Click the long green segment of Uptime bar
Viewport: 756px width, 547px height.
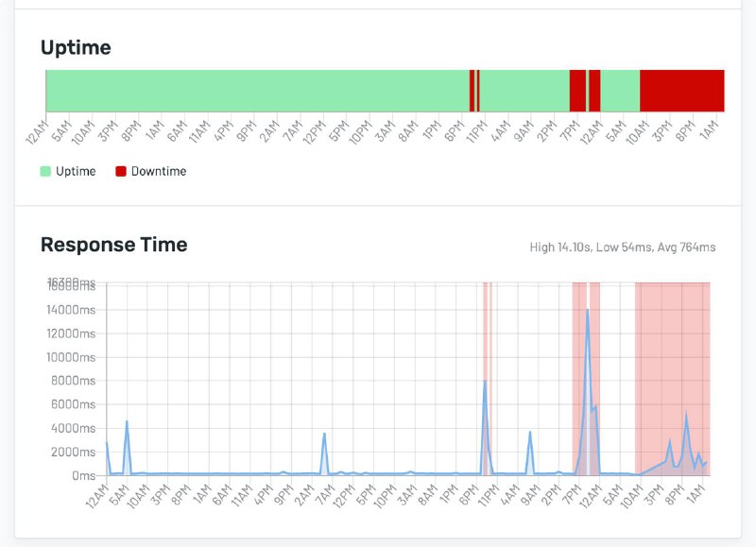pos(257,91)
